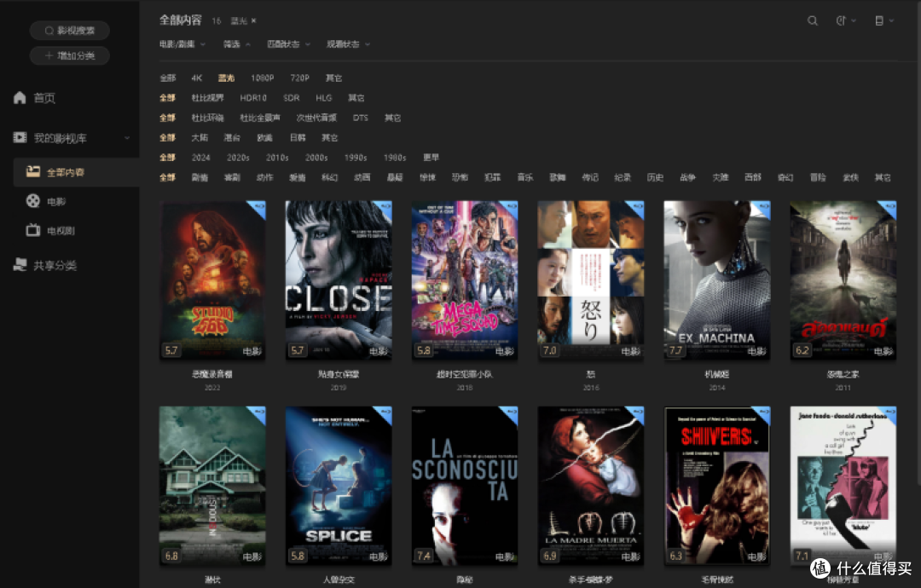Select 全部 in the resolution row

click(x=167, y=78)
